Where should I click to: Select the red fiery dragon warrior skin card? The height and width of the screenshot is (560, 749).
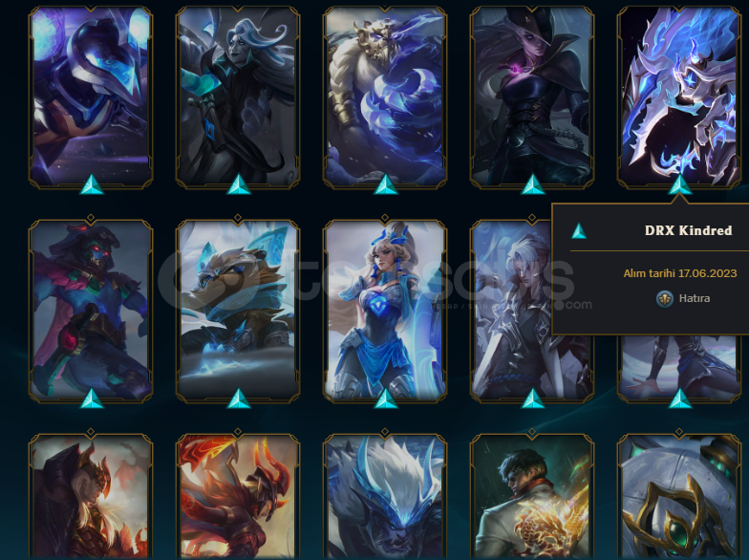[x=238, y=496]
